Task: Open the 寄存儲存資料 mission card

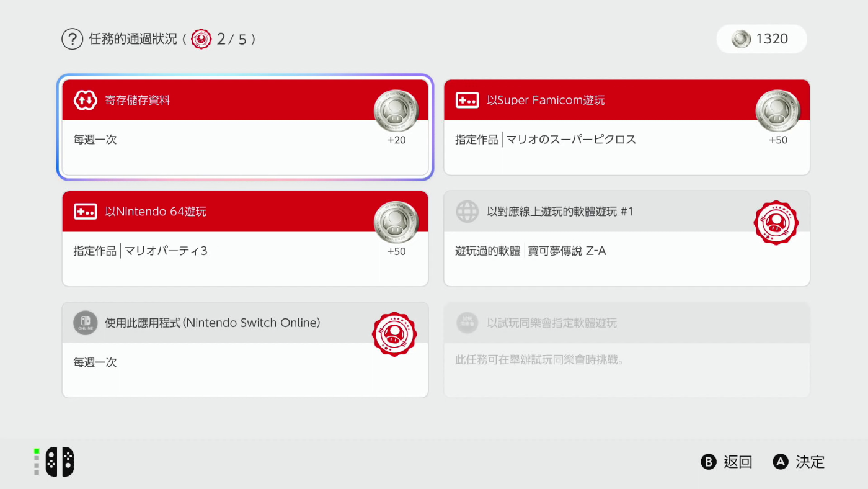Action: click(x=245, y=127)
